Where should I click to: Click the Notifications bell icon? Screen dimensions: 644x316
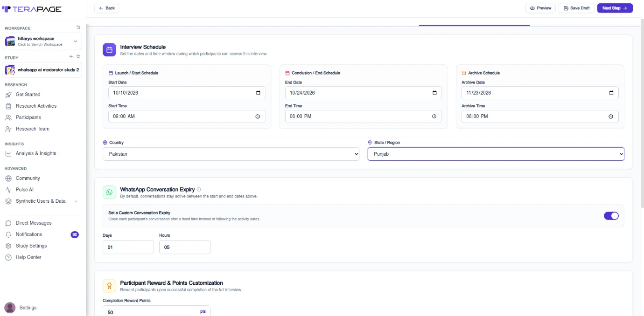(8, 234)
